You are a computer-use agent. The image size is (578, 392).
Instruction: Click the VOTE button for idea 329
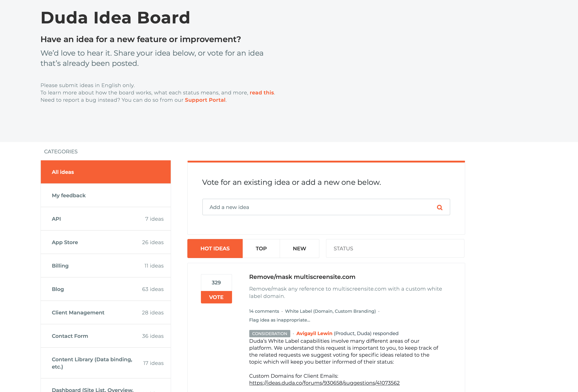coord(216,297)
